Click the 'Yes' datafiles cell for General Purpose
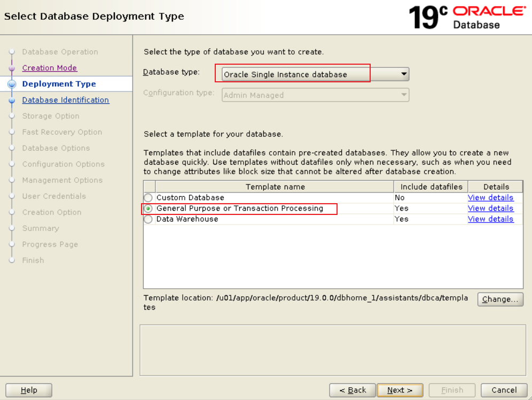The width and height of the screenshot is (532, 400). pos(431,209)
